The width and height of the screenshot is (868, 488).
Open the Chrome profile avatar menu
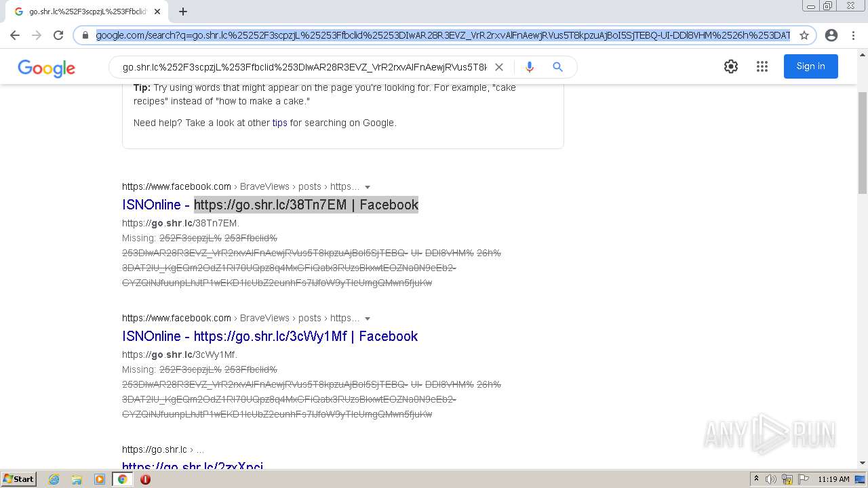click(831, 35)
